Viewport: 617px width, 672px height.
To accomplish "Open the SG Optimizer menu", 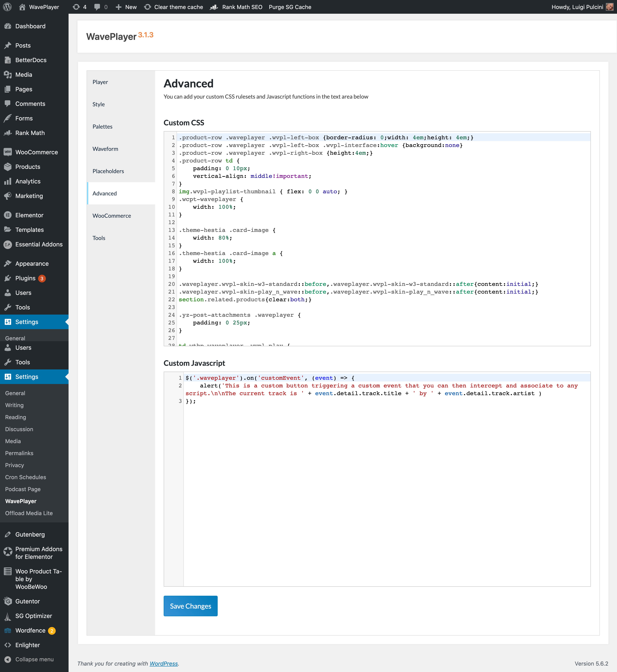I will click(x=33, y=616).
